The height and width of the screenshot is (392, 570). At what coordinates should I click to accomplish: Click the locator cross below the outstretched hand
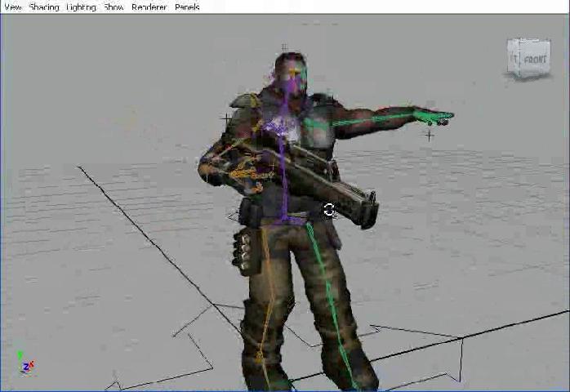coord(430,136)
